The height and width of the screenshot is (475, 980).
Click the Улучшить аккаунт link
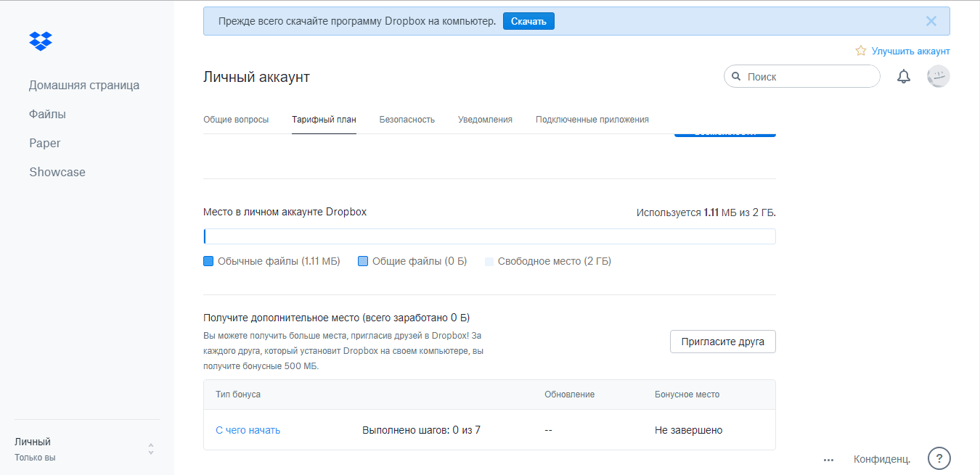point(911,51)
